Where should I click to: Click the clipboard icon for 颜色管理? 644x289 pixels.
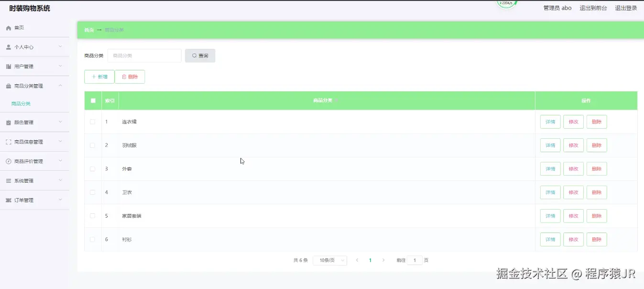pos(9,122)
